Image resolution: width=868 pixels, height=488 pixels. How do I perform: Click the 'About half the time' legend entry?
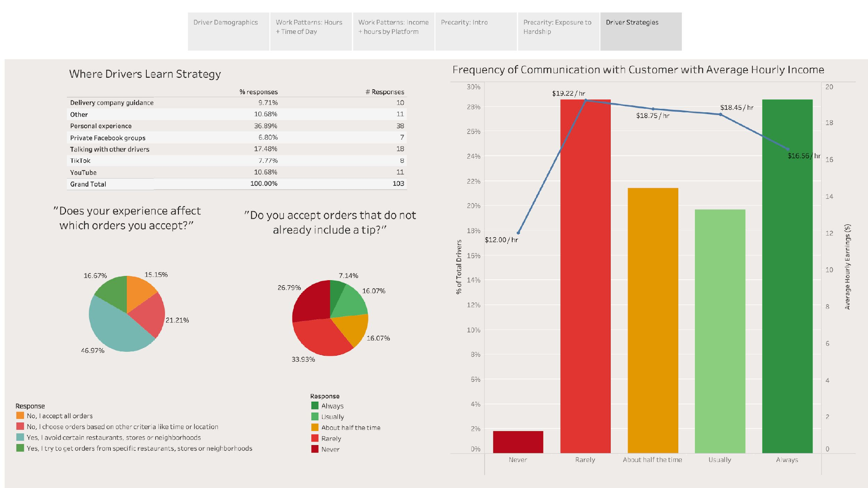(350, 427)
